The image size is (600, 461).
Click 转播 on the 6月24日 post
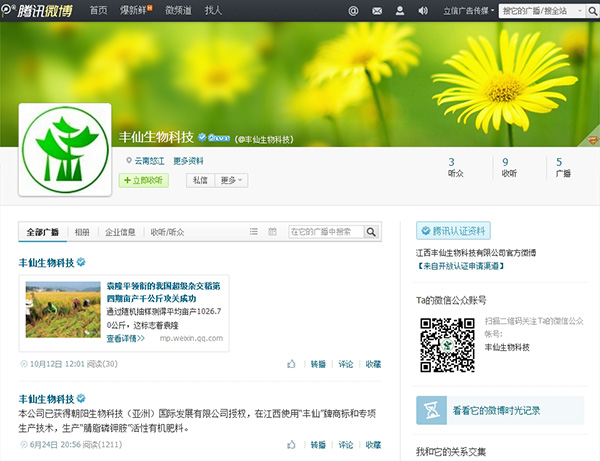pos(318,445)
